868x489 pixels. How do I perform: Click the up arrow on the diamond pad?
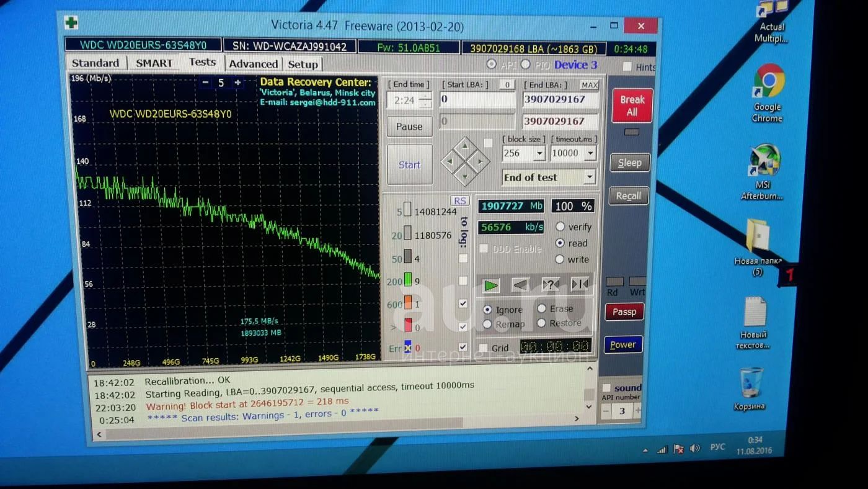465,146
